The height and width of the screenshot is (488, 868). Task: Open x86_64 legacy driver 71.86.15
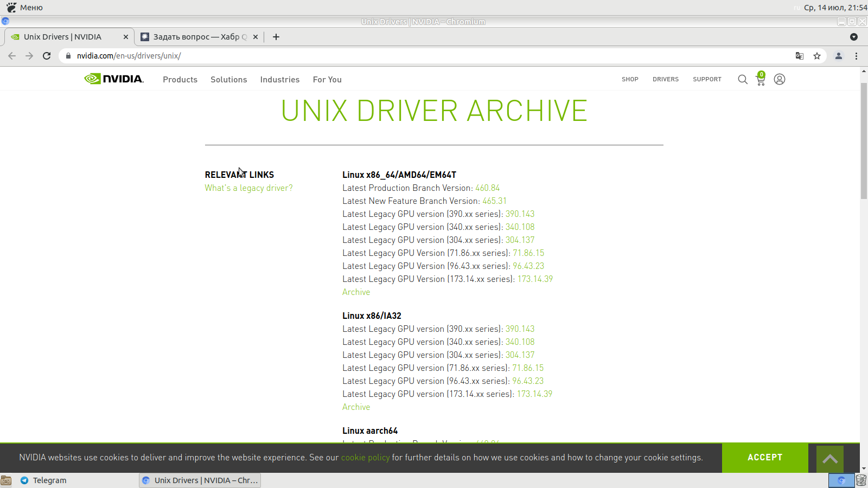(x=528, y=253)
